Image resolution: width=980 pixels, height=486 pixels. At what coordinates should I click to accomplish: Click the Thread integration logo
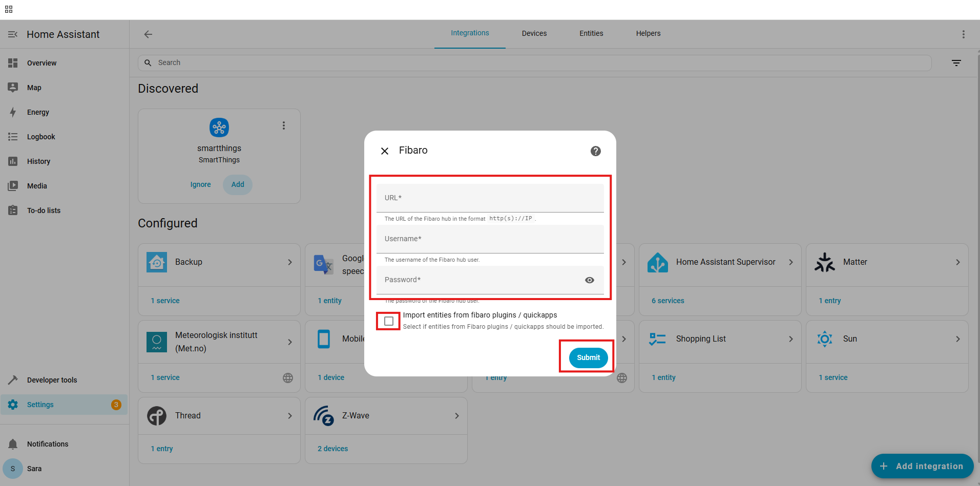pos(157,416)
